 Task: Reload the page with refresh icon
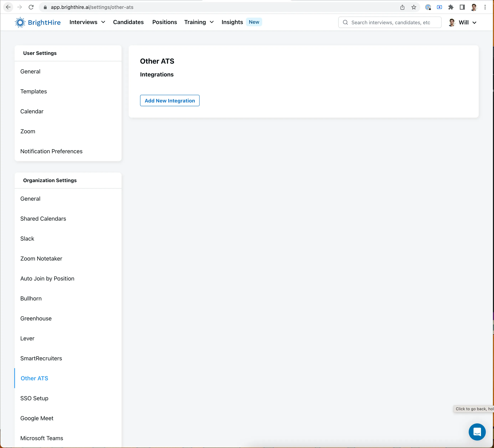pos(31,7)
